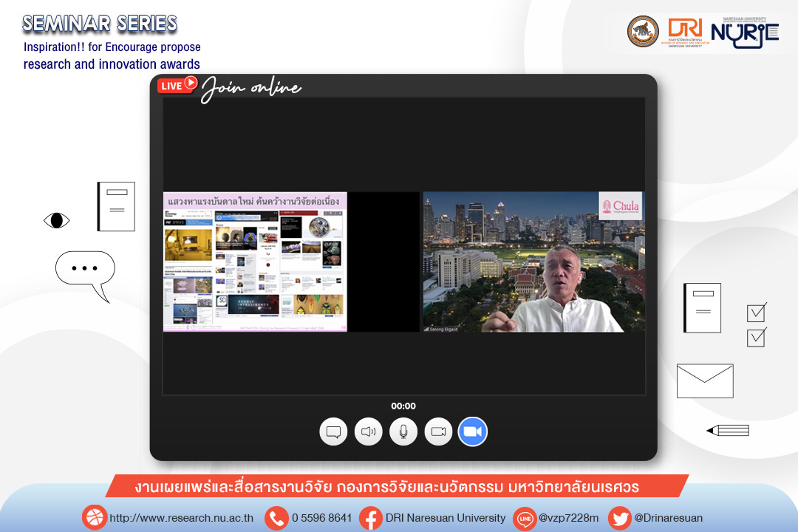Viewport: 798px width, 532px height.
Task: Click the Chula logo in the speaker video
Action: pyautogui.click(x=621, y=206)
